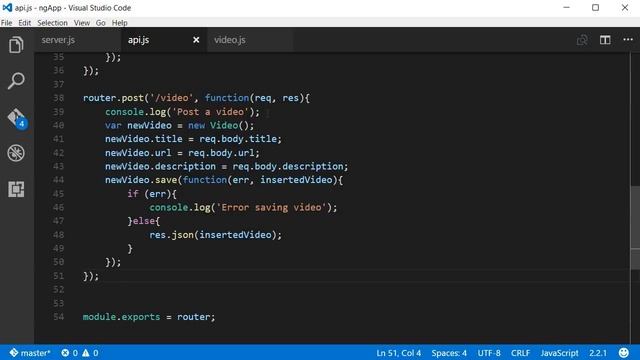Open the Go menu

pos(100,23)
